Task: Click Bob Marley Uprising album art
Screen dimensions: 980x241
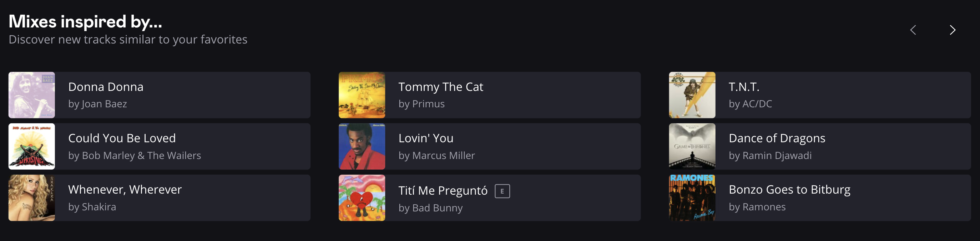Action: pos(31,147)
